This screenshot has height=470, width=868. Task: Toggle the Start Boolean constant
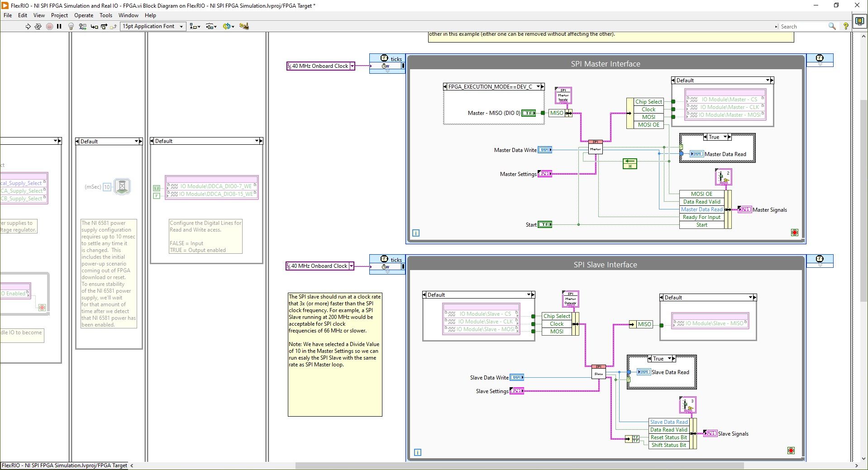point(546,224)
